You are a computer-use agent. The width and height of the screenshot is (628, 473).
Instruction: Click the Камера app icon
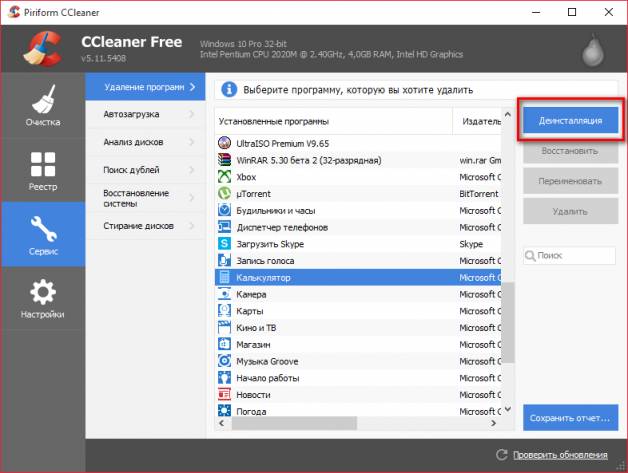coord(224,294)
